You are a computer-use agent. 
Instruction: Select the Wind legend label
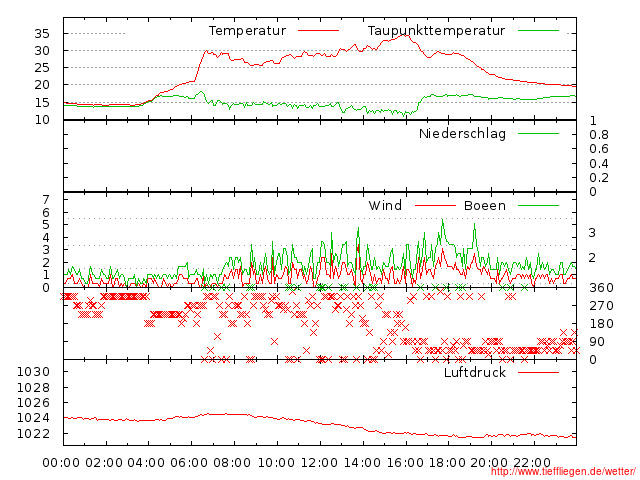385,205
